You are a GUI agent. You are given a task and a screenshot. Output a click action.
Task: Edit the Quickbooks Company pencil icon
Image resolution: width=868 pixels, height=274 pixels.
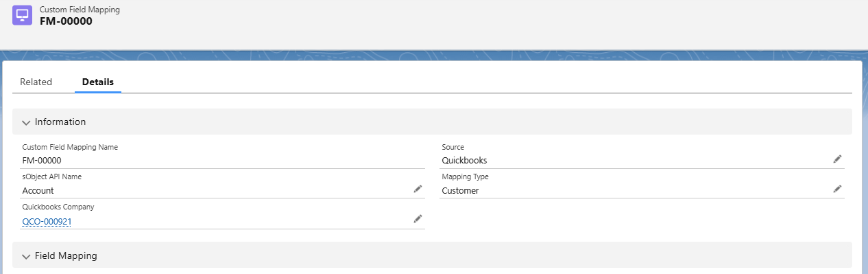418,219
